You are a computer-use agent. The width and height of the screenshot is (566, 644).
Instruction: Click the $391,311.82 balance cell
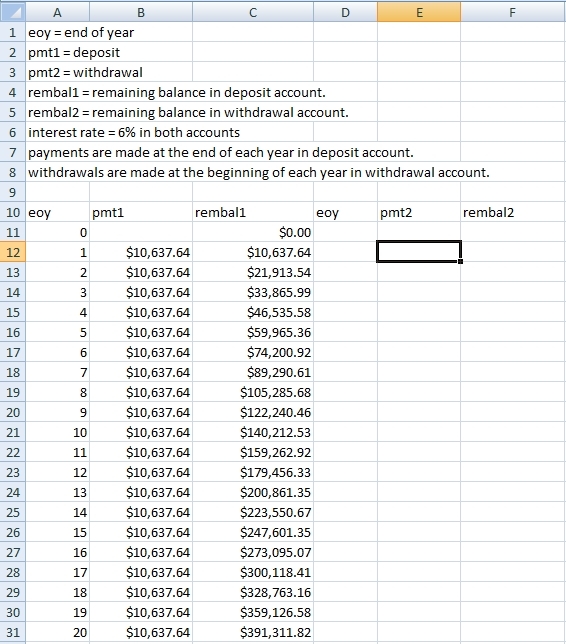pos(253,632)
